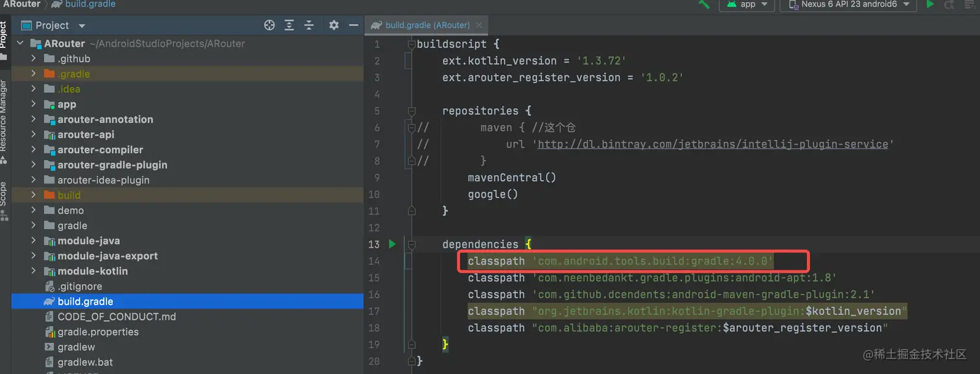980x374 pixels.
Task: Click mavenCentral() on line 9
Action: click(x=512, y=178)
